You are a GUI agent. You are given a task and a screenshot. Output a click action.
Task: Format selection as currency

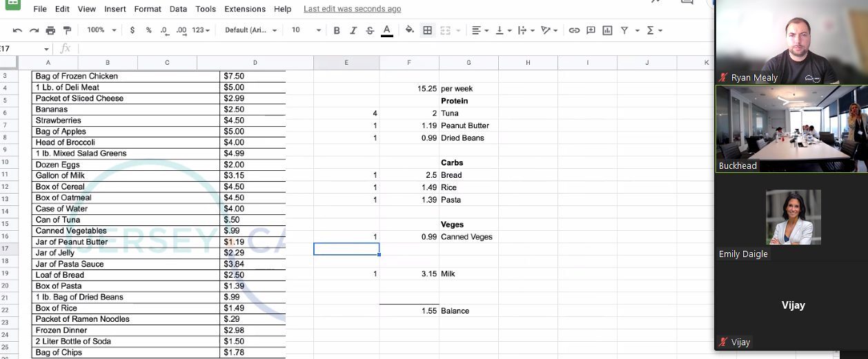click(x=132, y=30)
